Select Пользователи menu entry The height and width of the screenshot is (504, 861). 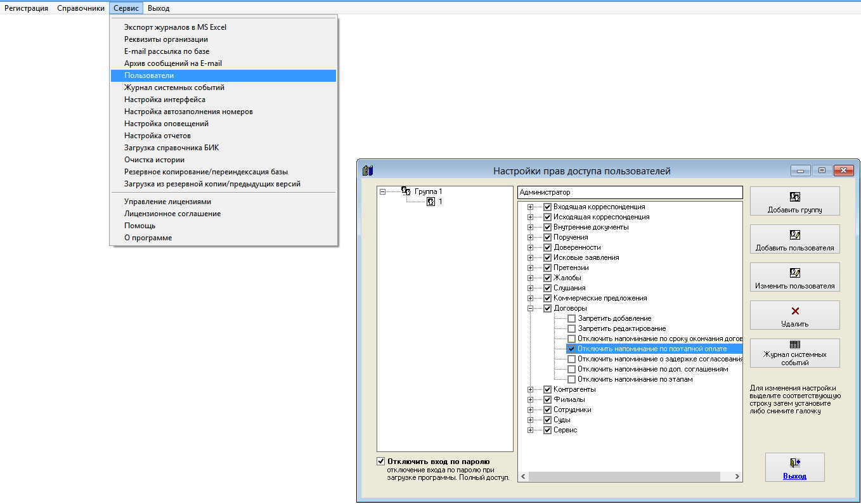[x=223, y=75]
